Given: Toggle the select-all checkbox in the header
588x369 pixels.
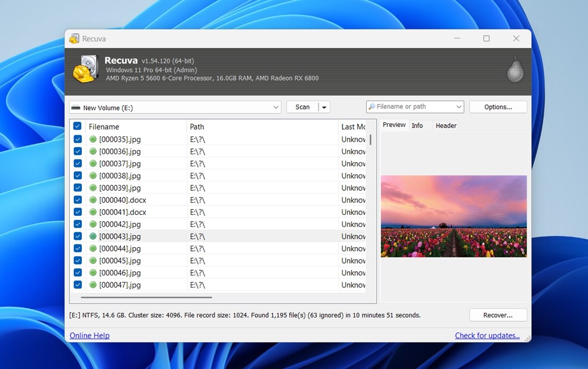Looking at the screenshot, I should [x=78, y=127].
